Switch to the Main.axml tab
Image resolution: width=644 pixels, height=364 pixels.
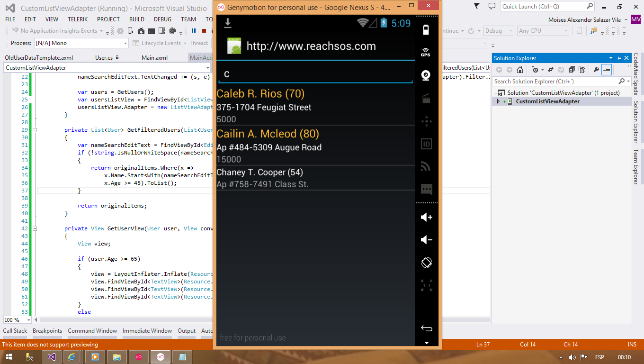point(156,57)
